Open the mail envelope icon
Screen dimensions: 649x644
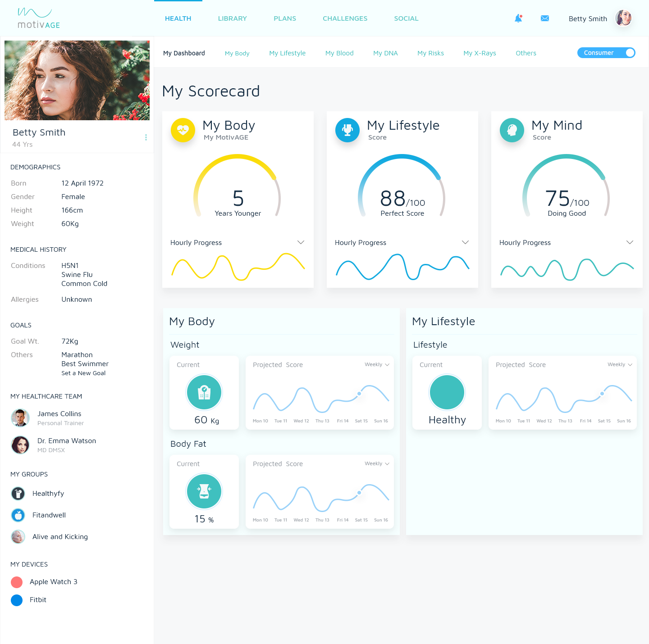click(x=545, y=18)
